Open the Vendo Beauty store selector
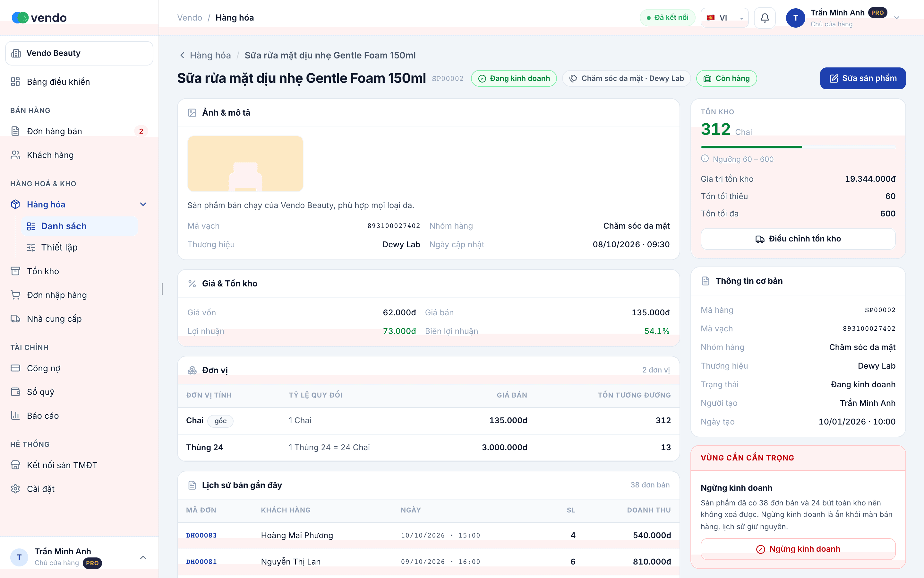 pyautogui.click(x=79, y=53)
